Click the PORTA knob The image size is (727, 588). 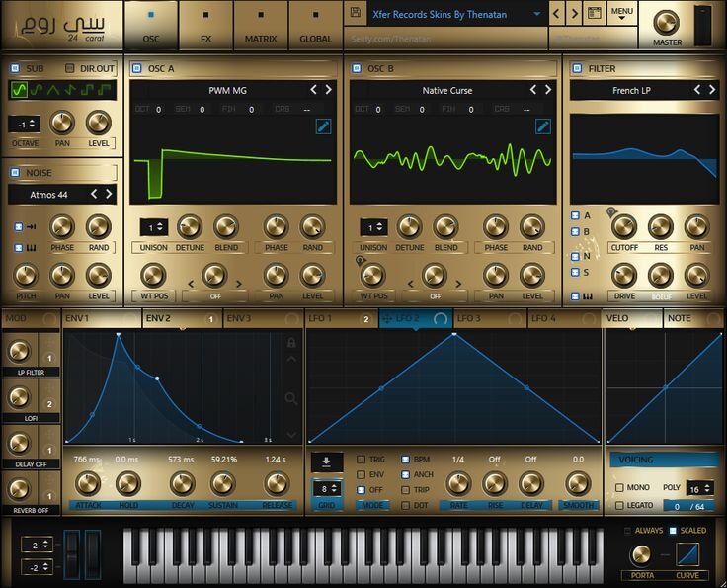tap(641, 554)
